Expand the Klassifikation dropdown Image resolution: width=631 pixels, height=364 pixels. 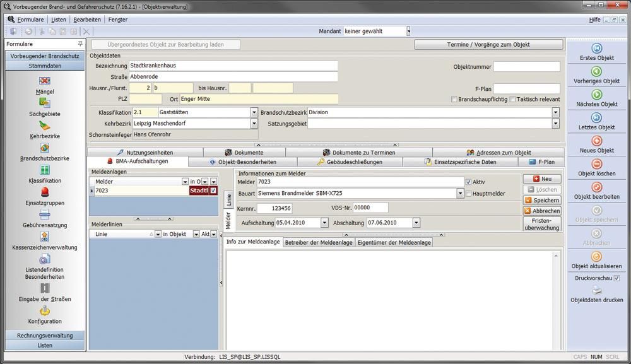pyautogui.click(x=254, y=112)
